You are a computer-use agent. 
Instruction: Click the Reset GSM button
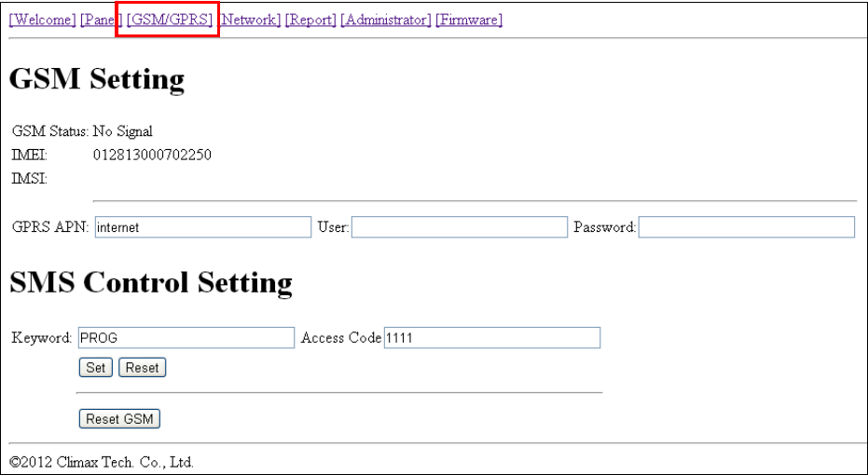click(119, 418)
